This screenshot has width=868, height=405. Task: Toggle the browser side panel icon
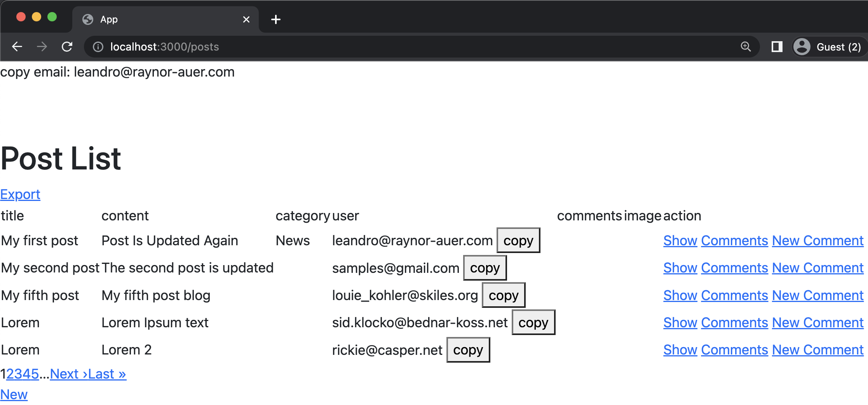777,47
